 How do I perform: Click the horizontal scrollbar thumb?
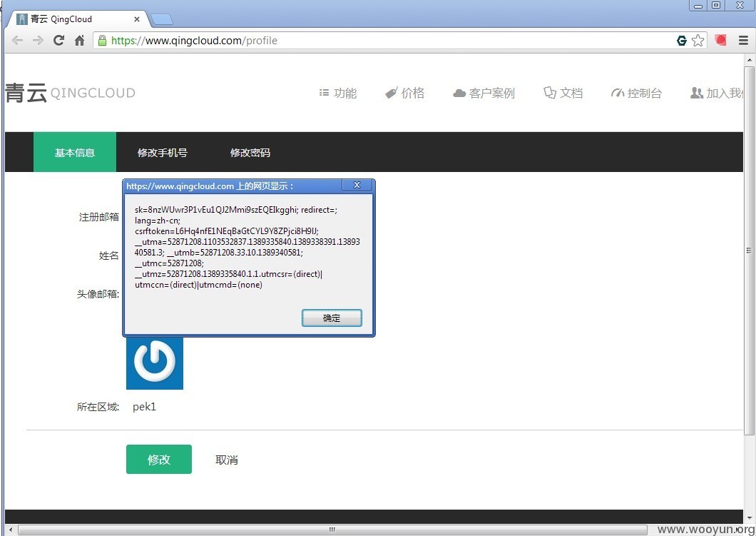tap(332, 530)
